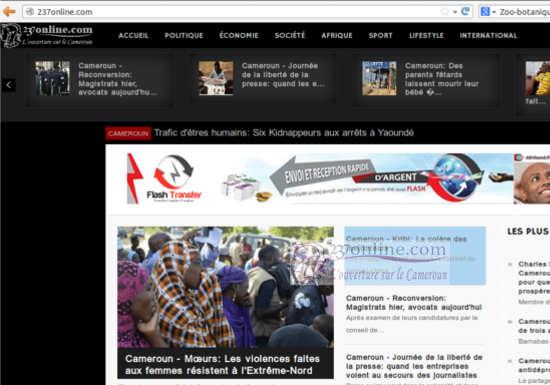Open the magistrates carousel thumbnail
Screen dimensions: 550x385
(x=52, y=78)
